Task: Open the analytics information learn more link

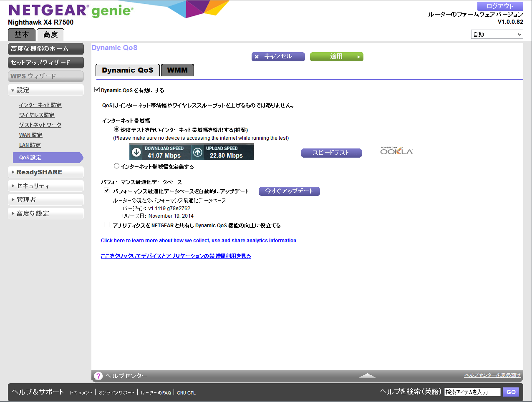Action: pyautogui.click(x=198, y=241)
